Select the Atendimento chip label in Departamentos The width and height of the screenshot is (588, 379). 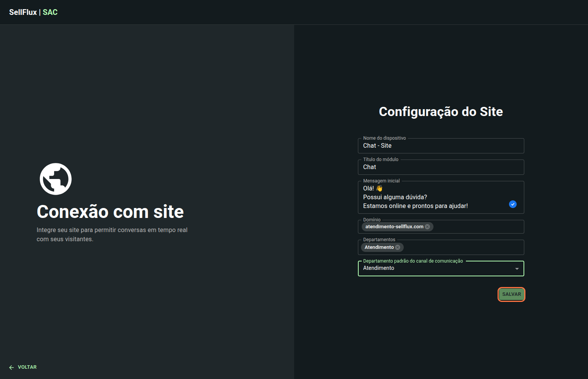click(x=379, y=247)
